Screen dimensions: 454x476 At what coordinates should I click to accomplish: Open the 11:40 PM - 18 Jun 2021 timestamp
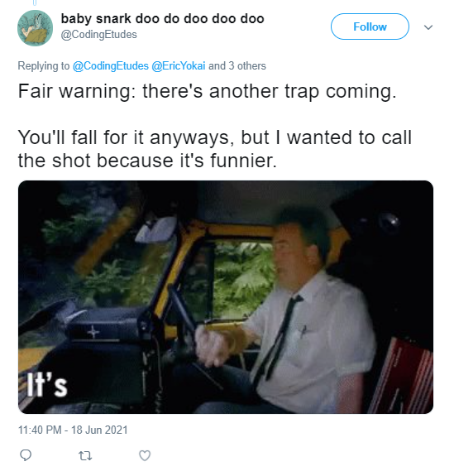(x=73, y=430)
